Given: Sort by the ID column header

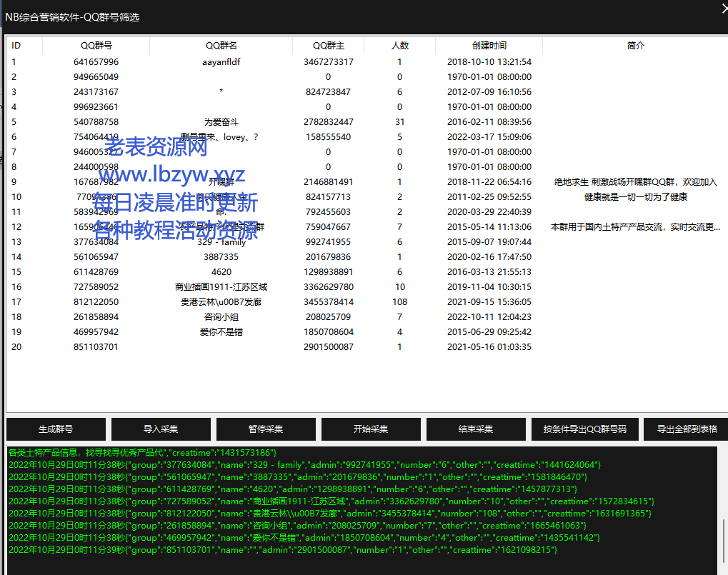Looking at the screenshot, I should point(16,46).
